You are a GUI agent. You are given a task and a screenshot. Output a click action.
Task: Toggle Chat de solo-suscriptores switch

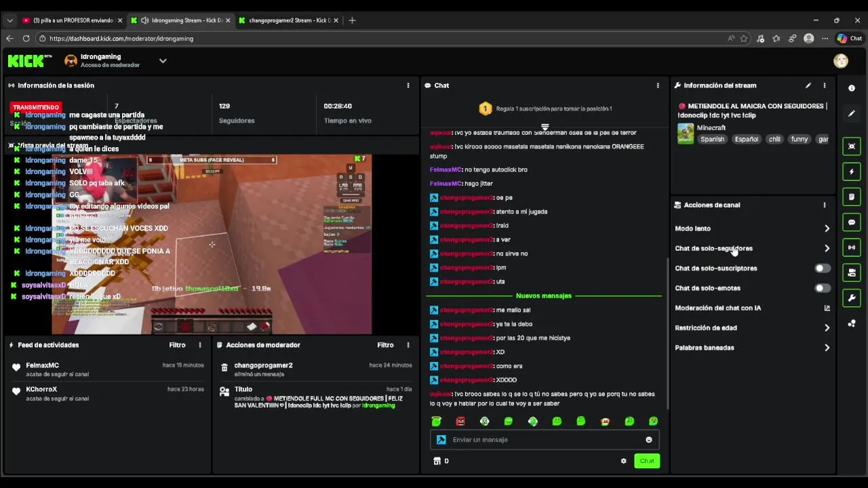(x=822, y=268)
